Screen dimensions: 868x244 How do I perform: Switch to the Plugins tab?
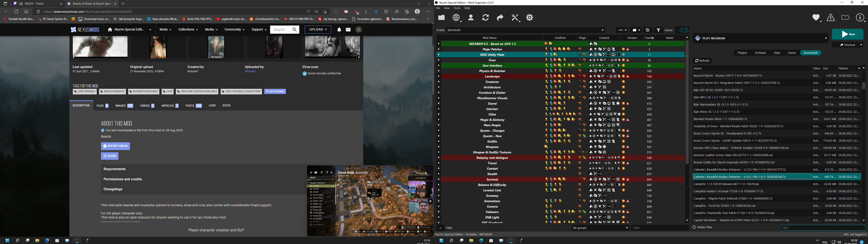[x=742, y=53]
